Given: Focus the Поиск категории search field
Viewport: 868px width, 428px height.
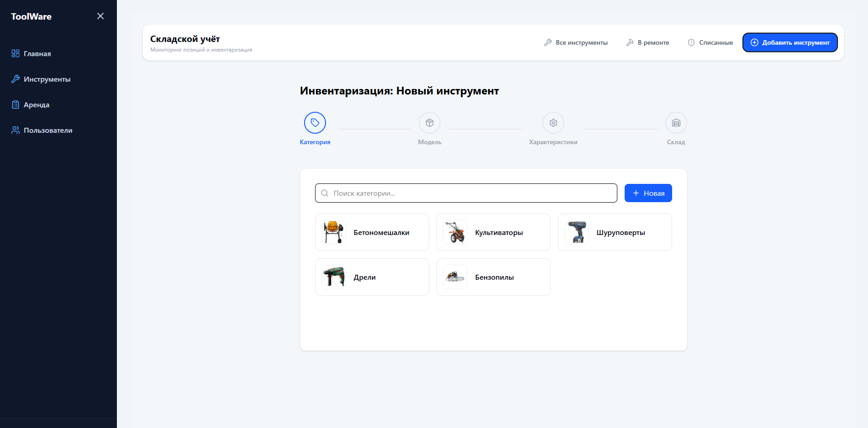Looking at the screenshot, I should coord(466,193).
